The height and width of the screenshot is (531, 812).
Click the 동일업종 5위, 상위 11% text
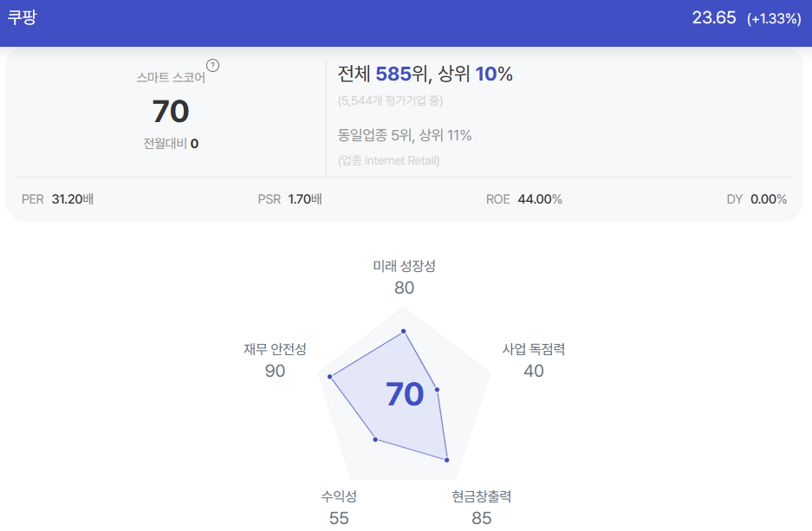[x=405, y=136]
